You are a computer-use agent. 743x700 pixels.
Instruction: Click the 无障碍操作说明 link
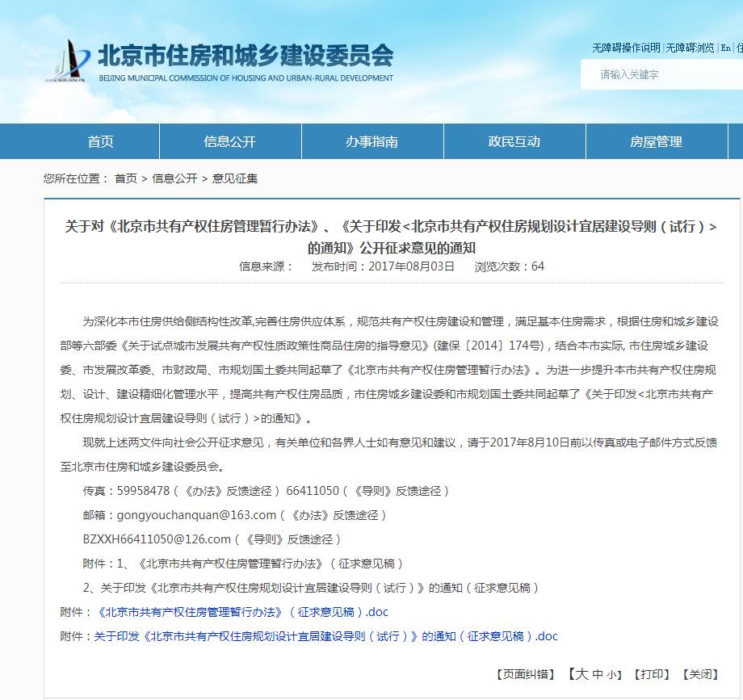pos(626,48)
